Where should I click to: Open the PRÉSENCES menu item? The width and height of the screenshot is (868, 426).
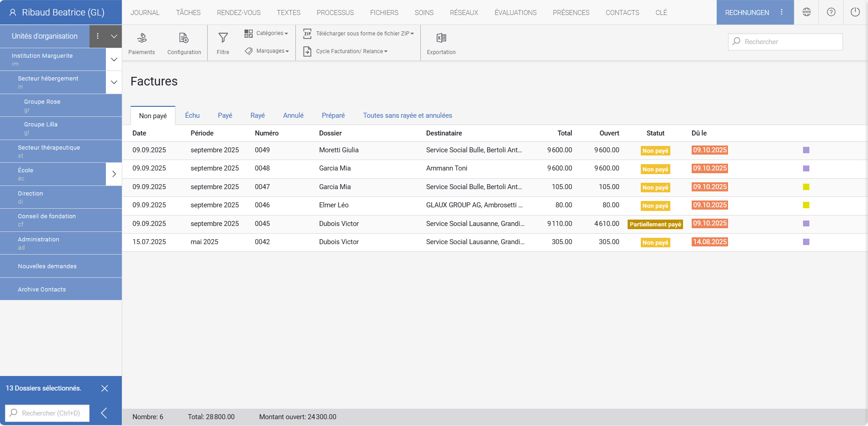tap(571, 13)
